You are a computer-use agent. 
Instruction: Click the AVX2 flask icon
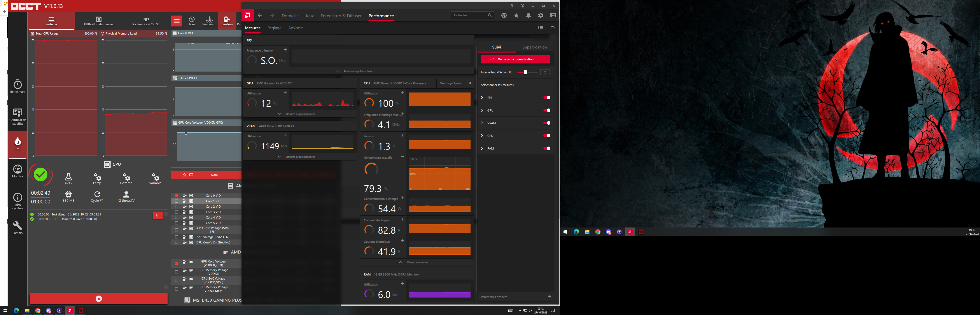click(68, 177)
